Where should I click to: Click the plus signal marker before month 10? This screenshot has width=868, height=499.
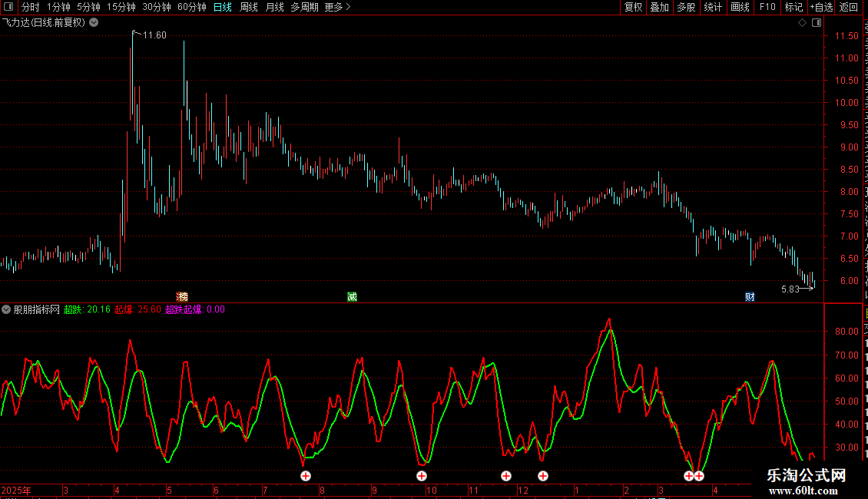[x=422, y=476]
